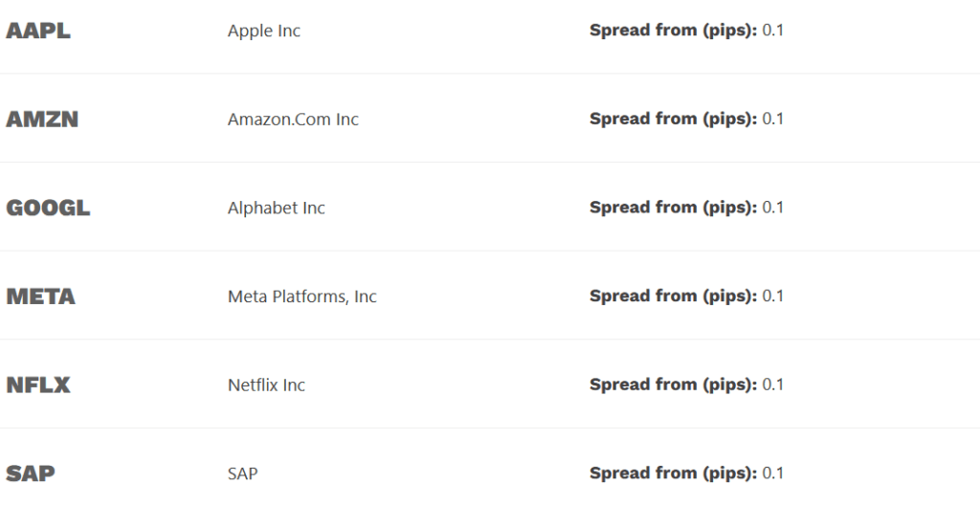Click the META ticker symbol

coord(40,297)
